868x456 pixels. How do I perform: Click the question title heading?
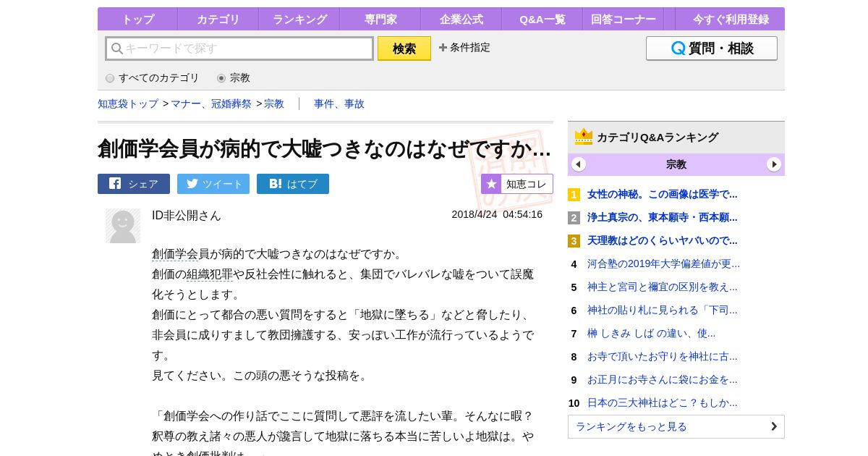(x=324, y=148)
